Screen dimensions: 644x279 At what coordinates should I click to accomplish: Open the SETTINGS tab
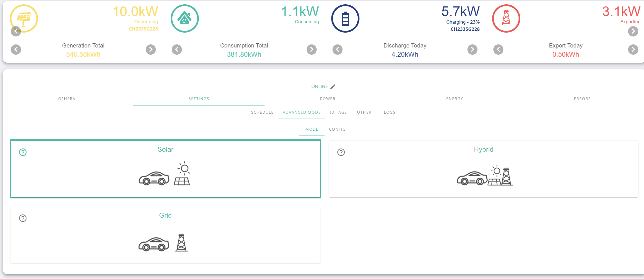tap(199, 99)
